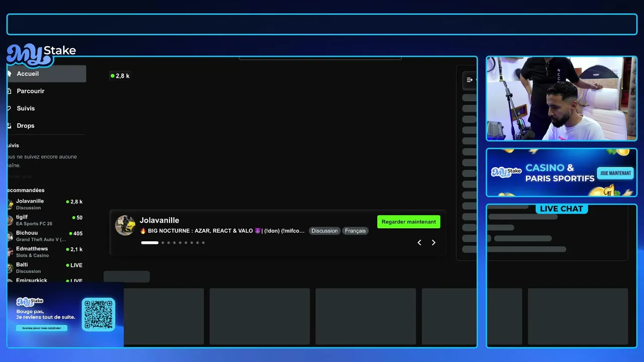
Task: Open Edmatthews channel in recommended list
Action: click(45, 252)
